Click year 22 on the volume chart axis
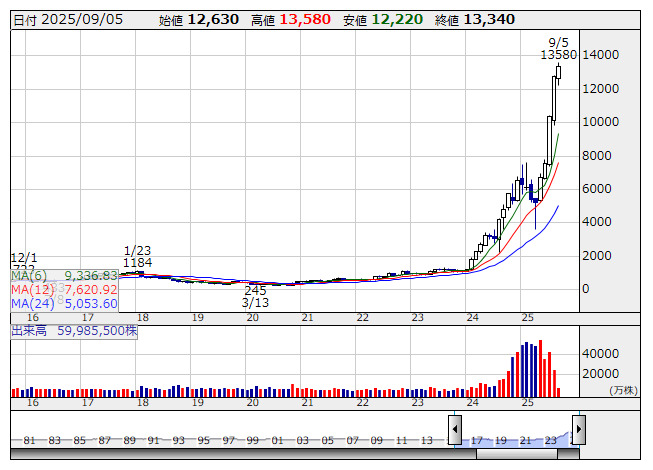Screen dimensions: 653x470 362,403
